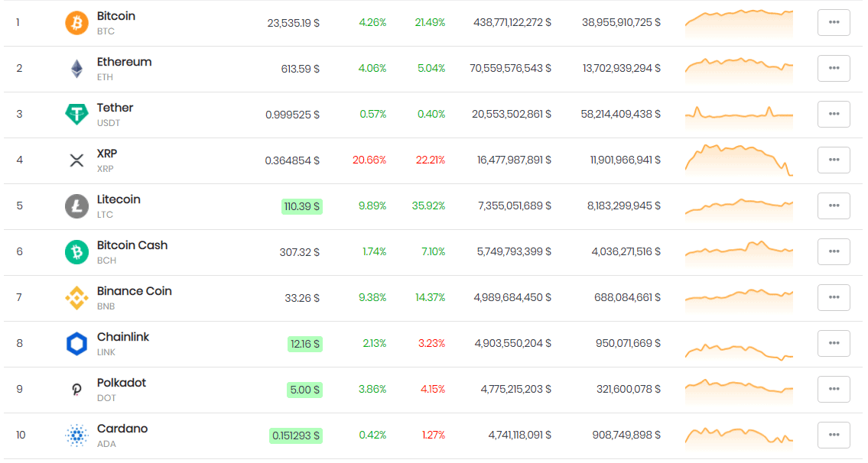Open the more options menu for Chainlink
This screenshot has height=463, width=868.
(834, 344)
